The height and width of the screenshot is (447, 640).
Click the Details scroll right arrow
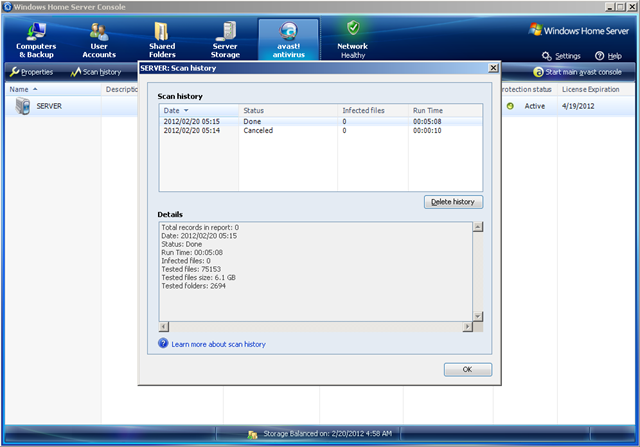pos(467,327)
